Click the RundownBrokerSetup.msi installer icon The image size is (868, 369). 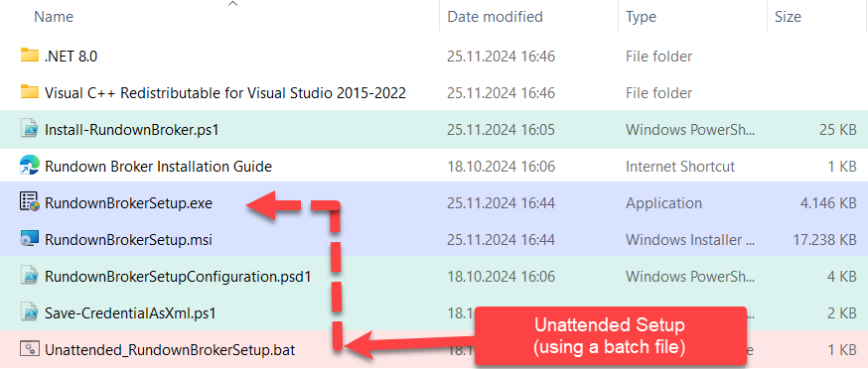tap(29, 239)
